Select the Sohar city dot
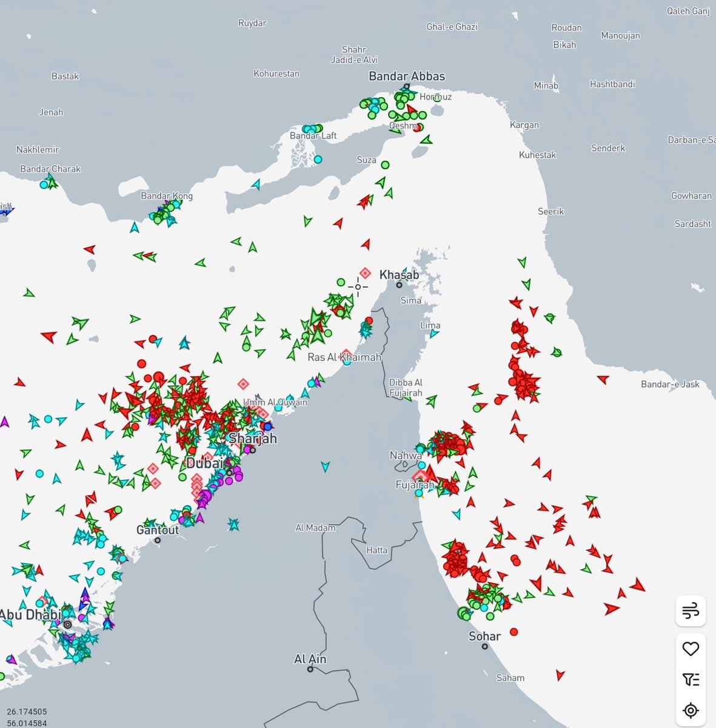The width and height of the screenshot is (716, 728). pyautogui.click(x=484, y=646)
